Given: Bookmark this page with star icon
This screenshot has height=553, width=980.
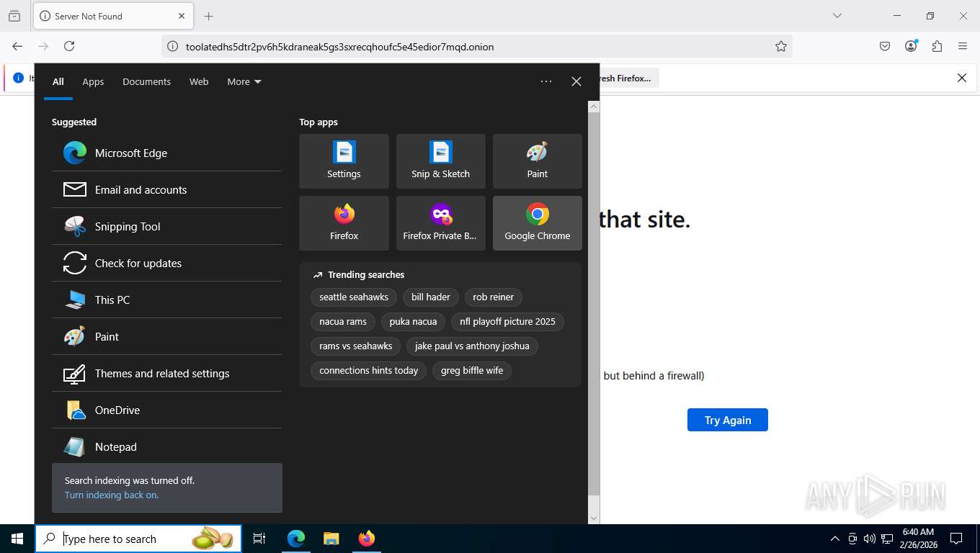Looking at the screenshot, I should click(x=781, y=46).
